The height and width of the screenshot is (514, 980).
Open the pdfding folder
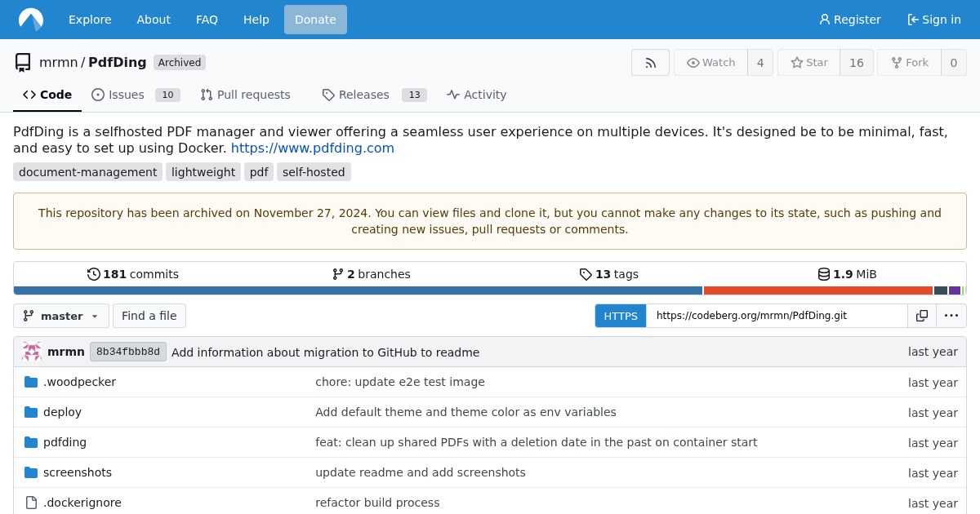pos(65,442)
